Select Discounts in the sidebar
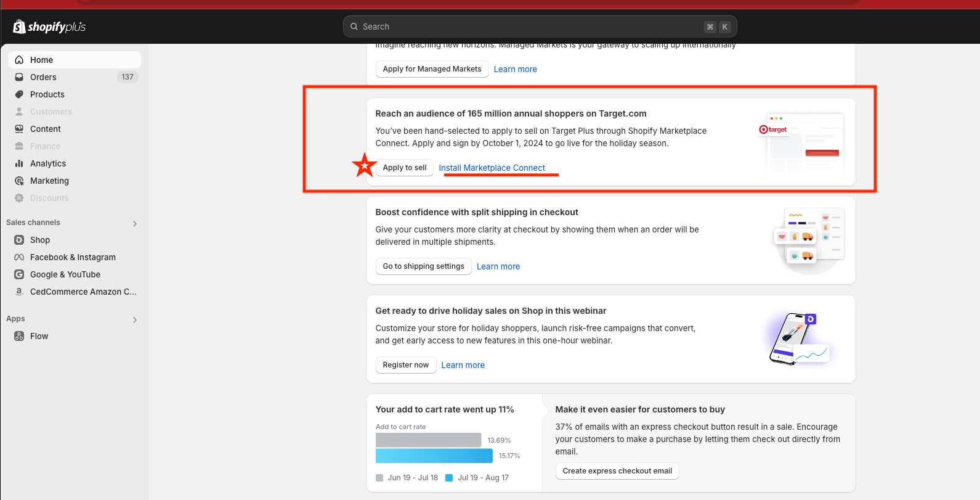 75,198
